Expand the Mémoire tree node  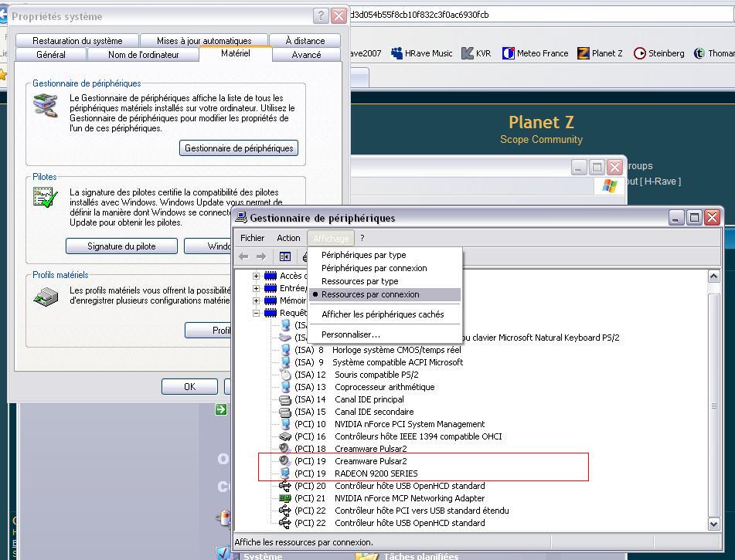(x=256, y=300)
